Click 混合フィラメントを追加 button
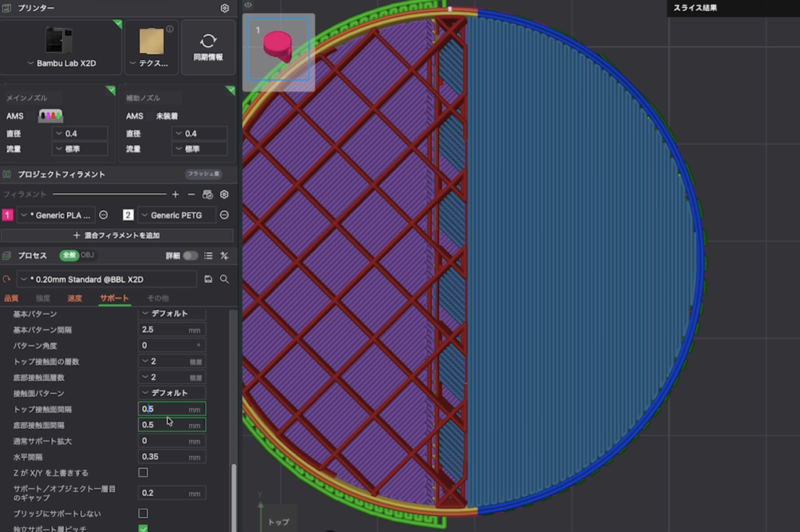The width and height of the screenshot is (800, 532). click(117, 235)
